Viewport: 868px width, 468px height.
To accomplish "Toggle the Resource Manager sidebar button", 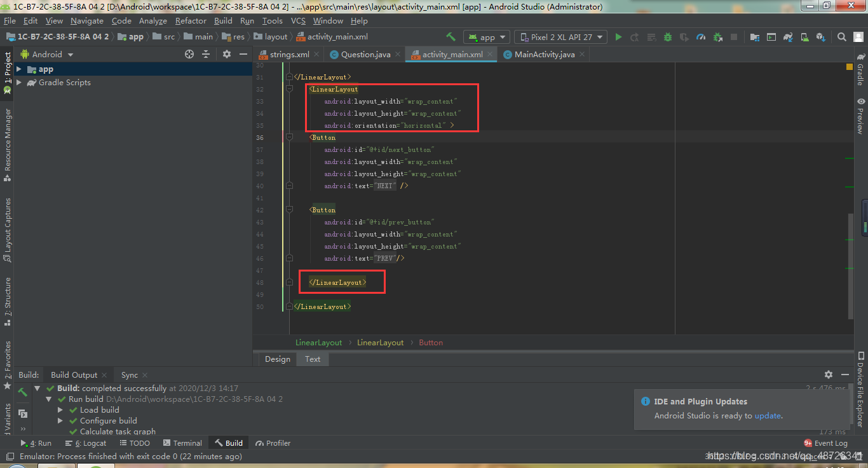I will click(x=7, y=145).
